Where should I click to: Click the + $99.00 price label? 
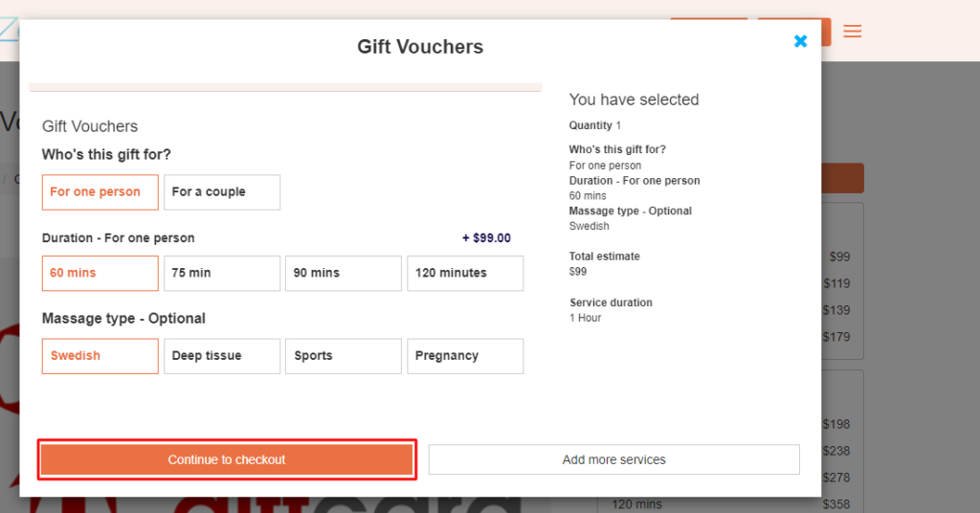pos(486,238)
